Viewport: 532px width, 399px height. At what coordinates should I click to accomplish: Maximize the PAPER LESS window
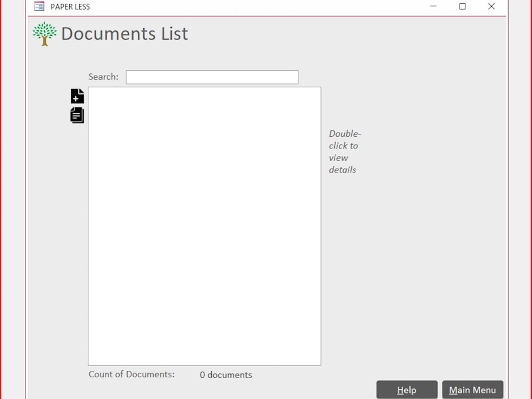462,6
